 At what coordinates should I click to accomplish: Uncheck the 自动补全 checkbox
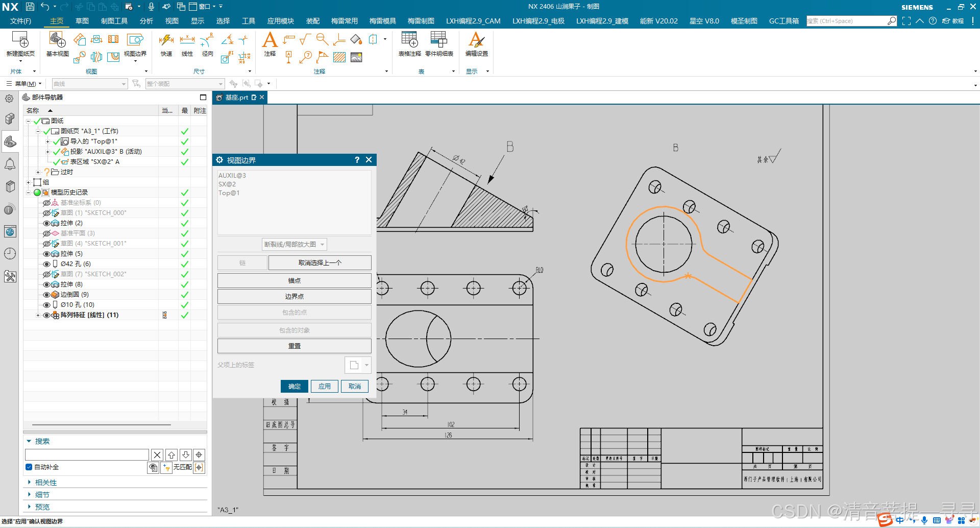[x=29, y=467]
